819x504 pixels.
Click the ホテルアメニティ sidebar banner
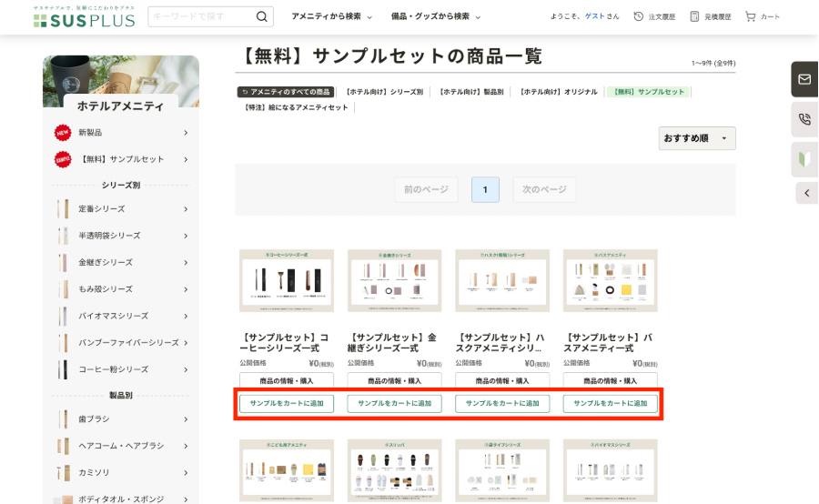[121, 85]
